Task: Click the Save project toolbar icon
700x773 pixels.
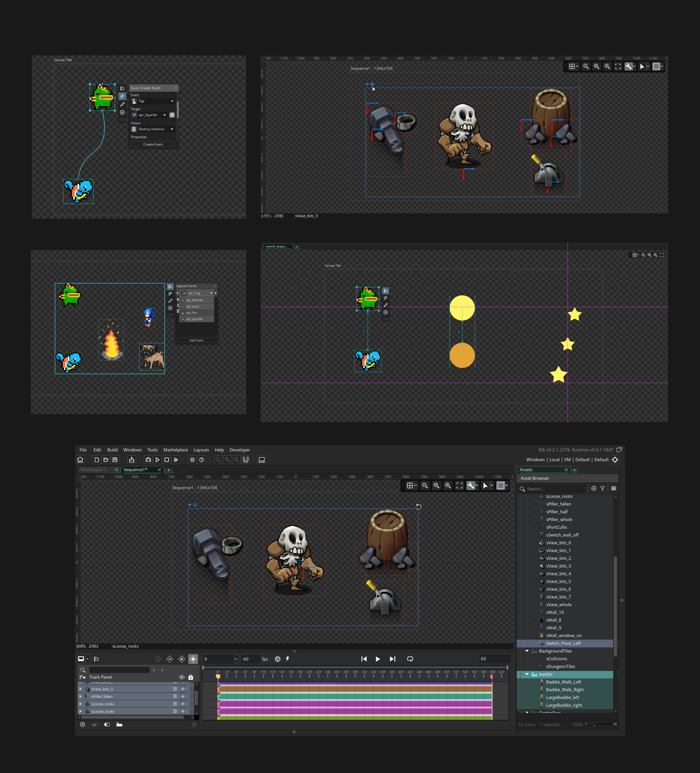Action: (x=115, y=460)
